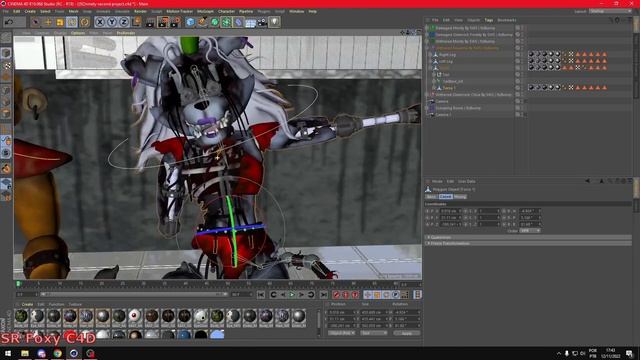Image resolution: width=640 pixels, height=360 pixels.
Task: Open the Character menu
Action: pyautogui.click(x=226, y=11)
